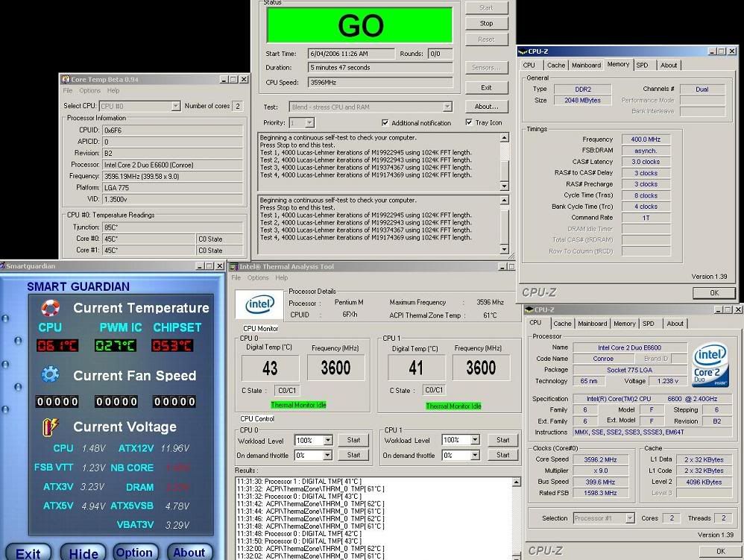This screenshot has width=744, height=560.
Task: Open the About tab in the CPU-Z processor window
Action: 675,324
